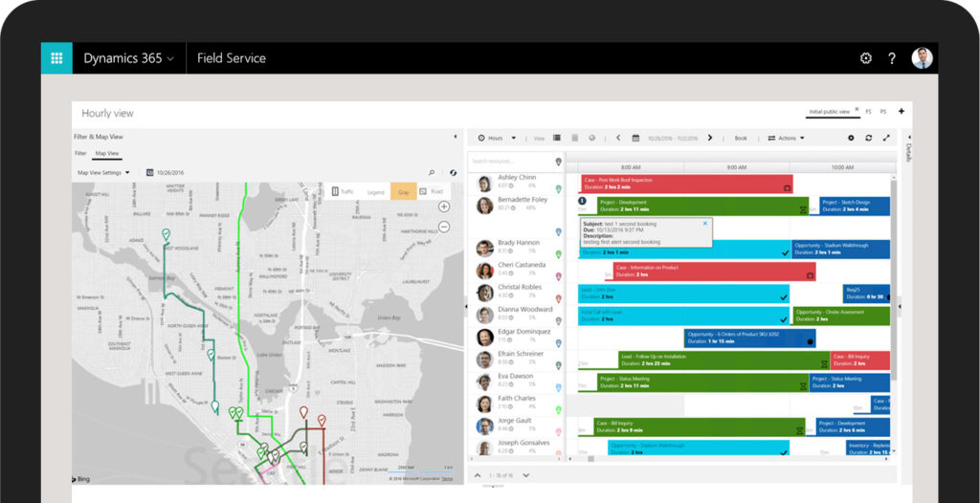Open the user profile avatar
Image resolution: width=980 pixels, height=503 pixels.
(922, 58)
